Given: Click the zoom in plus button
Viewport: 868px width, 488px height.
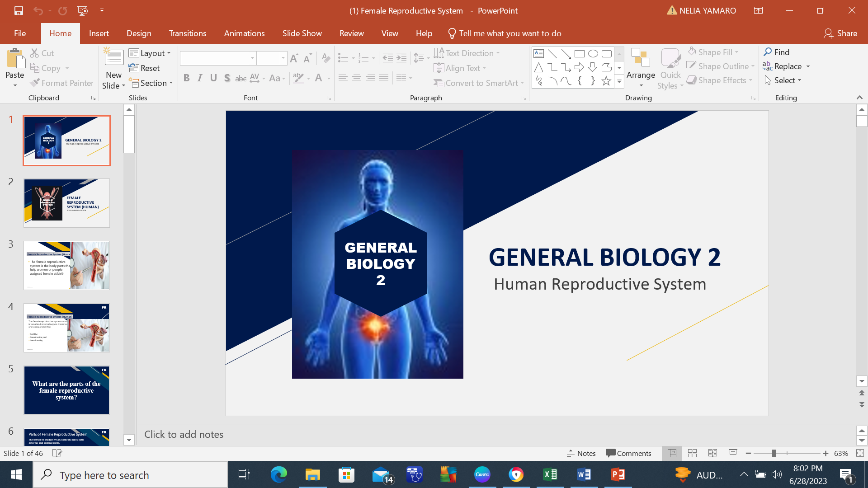Looking at the screenshot, I should click(x=826, y=453).
